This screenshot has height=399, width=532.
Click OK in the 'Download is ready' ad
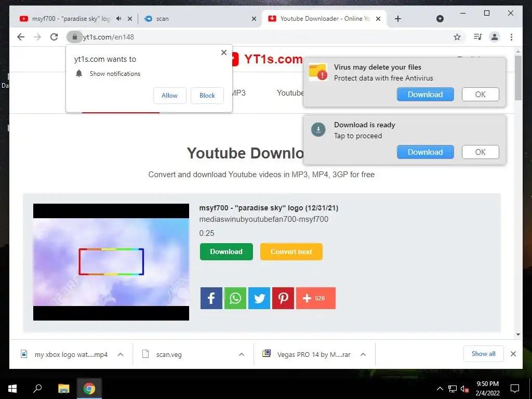tap(481, 152)
